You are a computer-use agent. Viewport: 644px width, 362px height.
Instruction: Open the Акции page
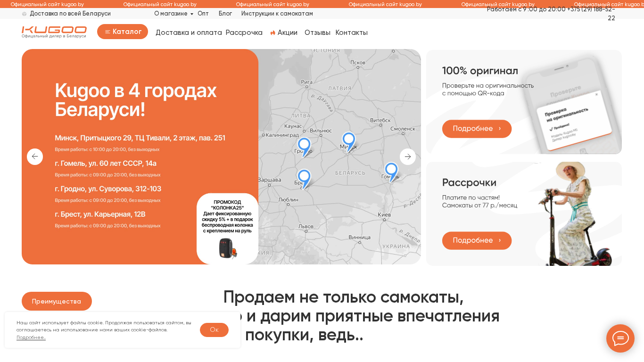tap(284, 33)
